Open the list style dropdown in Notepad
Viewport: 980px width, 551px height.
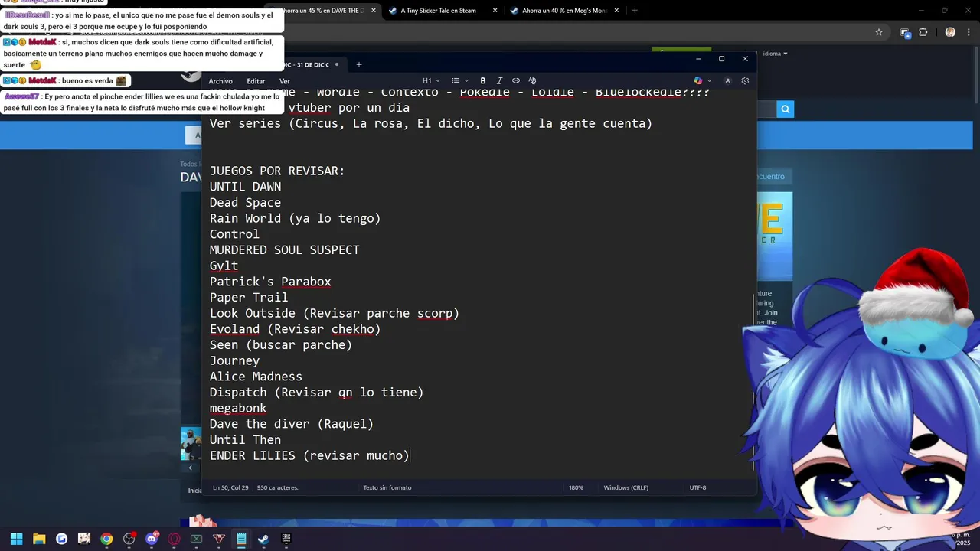(459, 80)
